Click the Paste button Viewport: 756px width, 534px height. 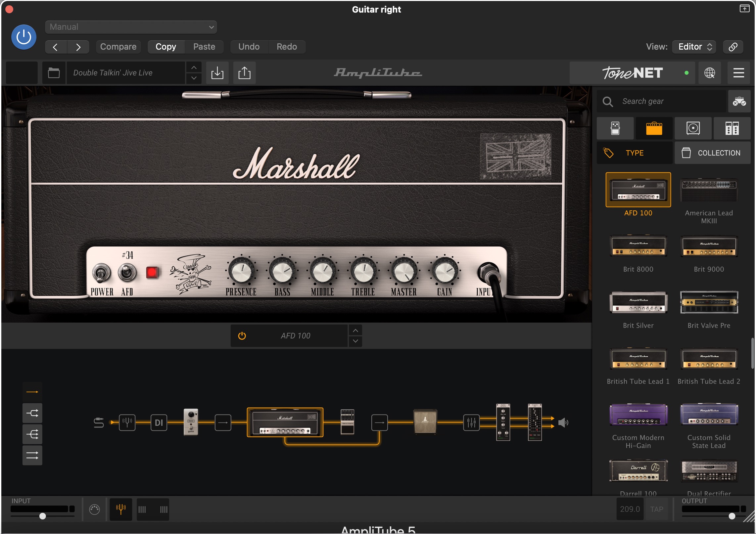[204, 47]
